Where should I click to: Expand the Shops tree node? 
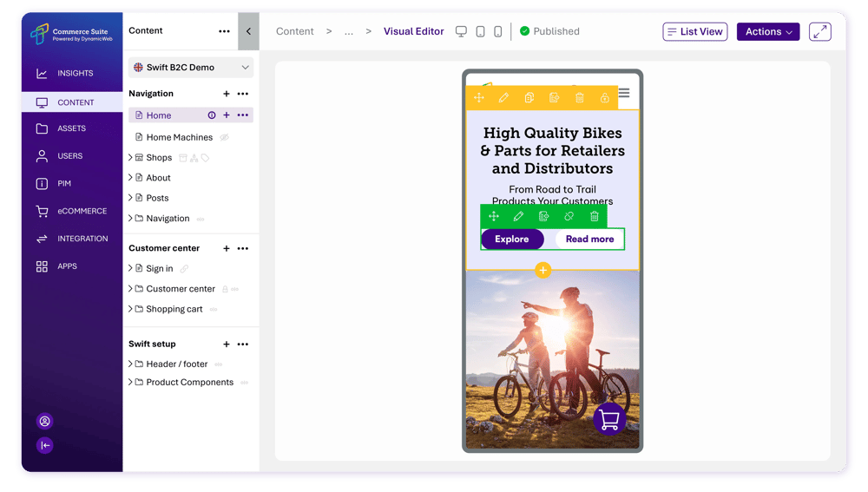pyautogui.click(x=131, y=158)
